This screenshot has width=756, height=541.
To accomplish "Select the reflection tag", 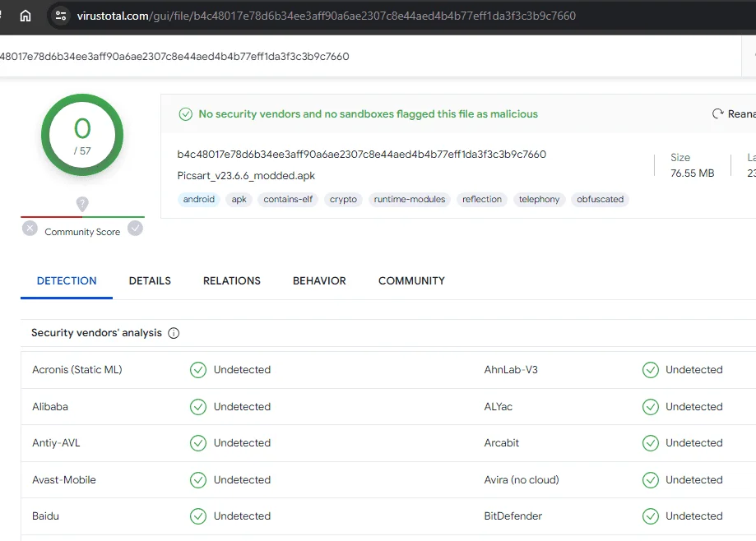I will 482,200.
